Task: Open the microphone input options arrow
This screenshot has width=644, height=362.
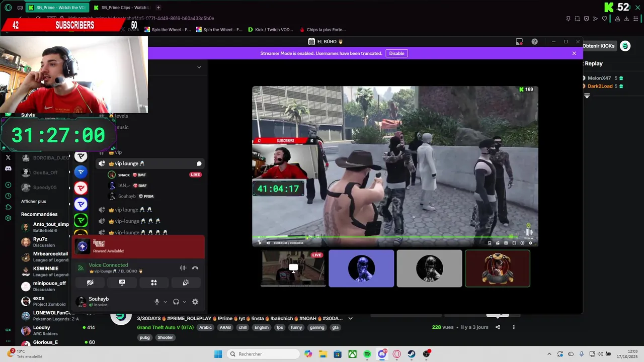Action: coord(165,302)
